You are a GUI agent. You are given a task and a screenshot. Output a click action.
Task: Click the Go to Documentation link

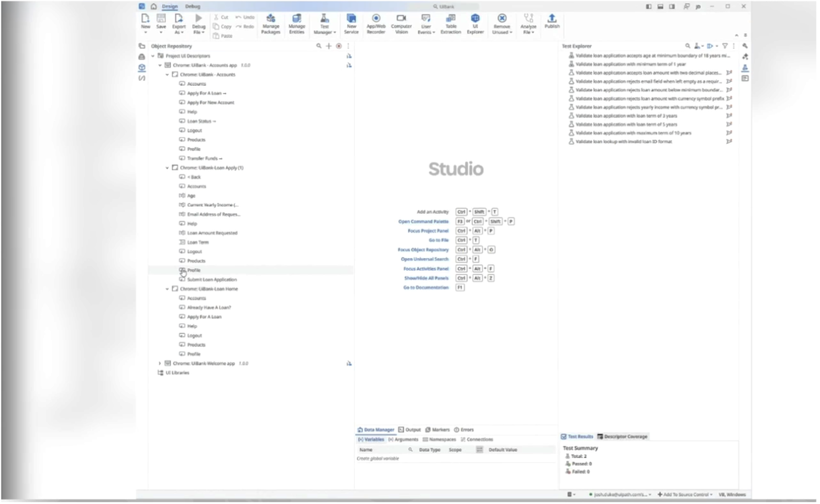(x=426, y=288)
